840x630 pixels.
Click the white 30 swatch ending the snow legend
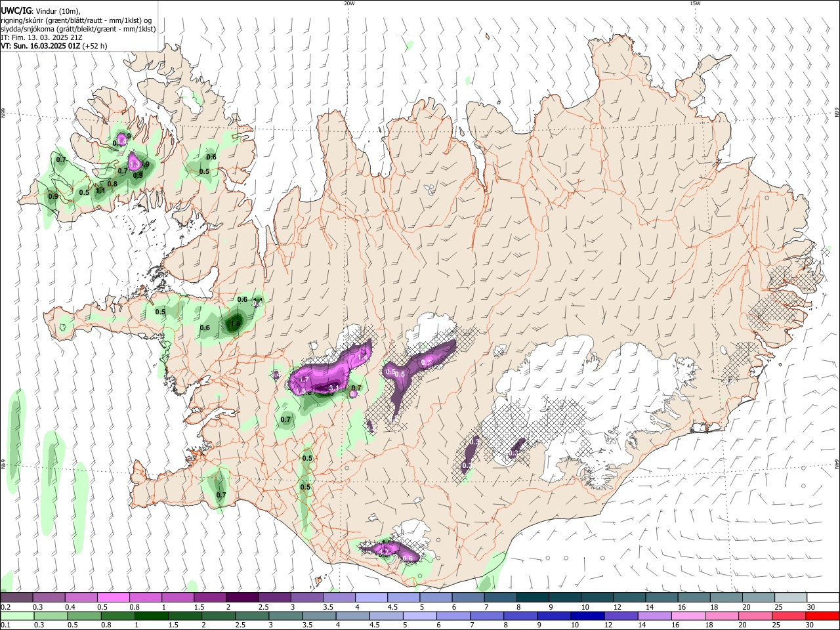click(x=822, y=598)
